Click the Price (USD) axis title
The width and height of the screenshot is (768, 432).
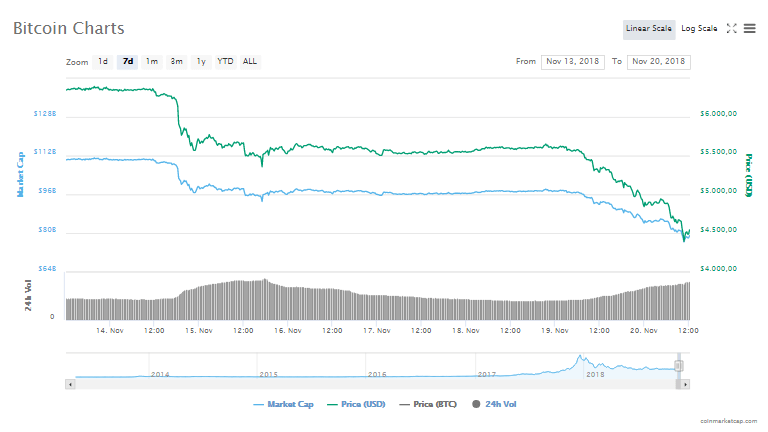[748, 175]
